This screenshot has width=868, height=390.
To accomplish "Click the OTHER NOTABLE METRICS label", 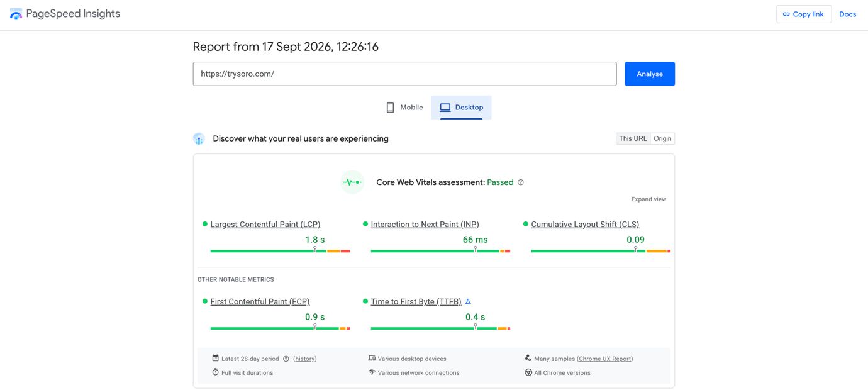I will [236, 279].
